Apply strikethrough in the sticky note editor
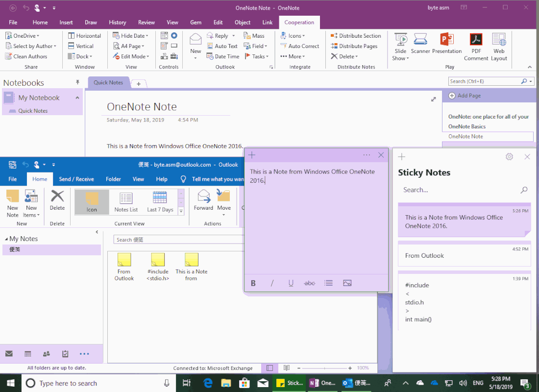539x392 pixels. click(310, 283)
